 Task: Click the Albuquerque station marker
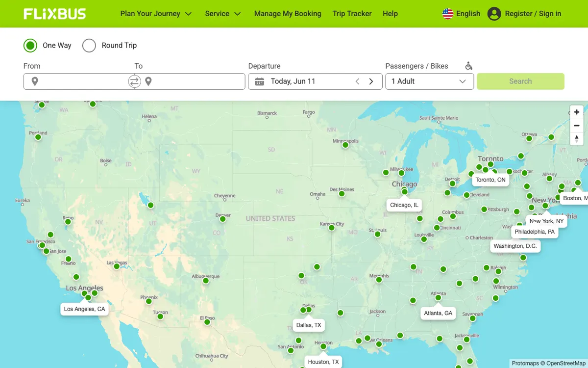(206, 281)
